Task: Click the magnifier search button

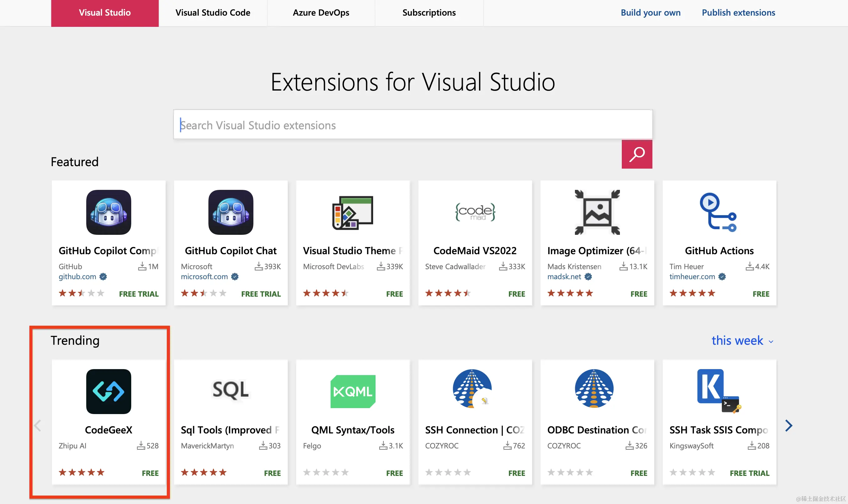Action: click(637, 154)
